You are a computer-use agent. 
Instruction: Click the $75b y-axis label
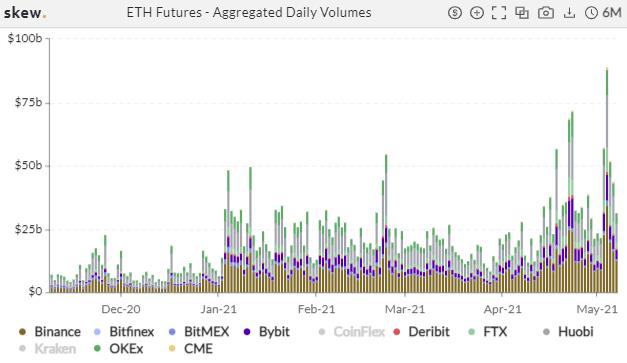pos(28,102)
